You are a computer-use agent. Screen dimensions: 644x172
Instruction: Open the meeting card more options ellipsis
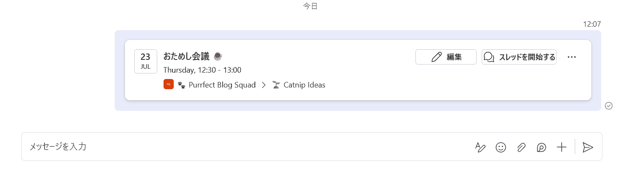572,57
